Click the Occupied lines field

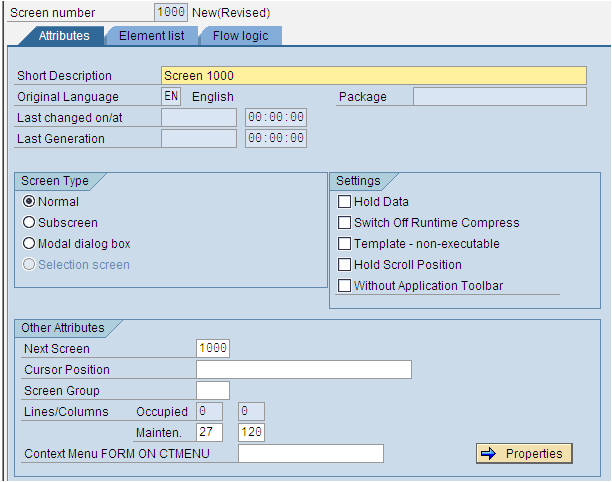click(x=210, y=411)
